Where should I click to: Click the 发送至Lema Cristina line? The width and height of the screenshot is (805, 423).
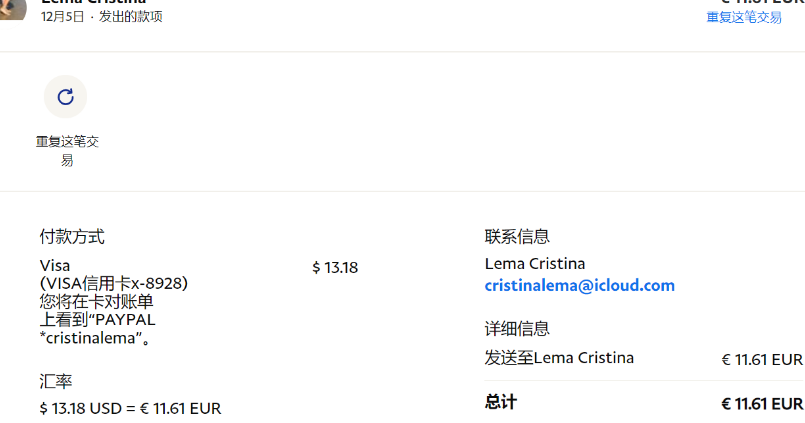559,358
